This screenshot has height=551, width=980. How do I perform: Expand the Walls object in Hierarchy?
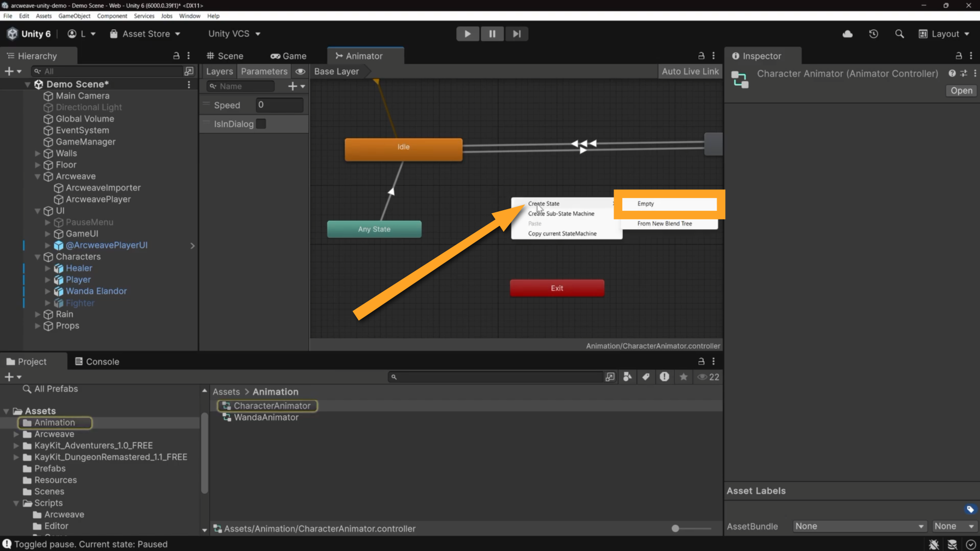tap(37, 154)
